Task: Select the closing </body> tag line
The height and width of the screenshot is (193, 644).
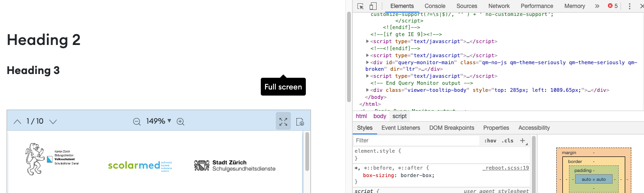Action: point(375,97)
